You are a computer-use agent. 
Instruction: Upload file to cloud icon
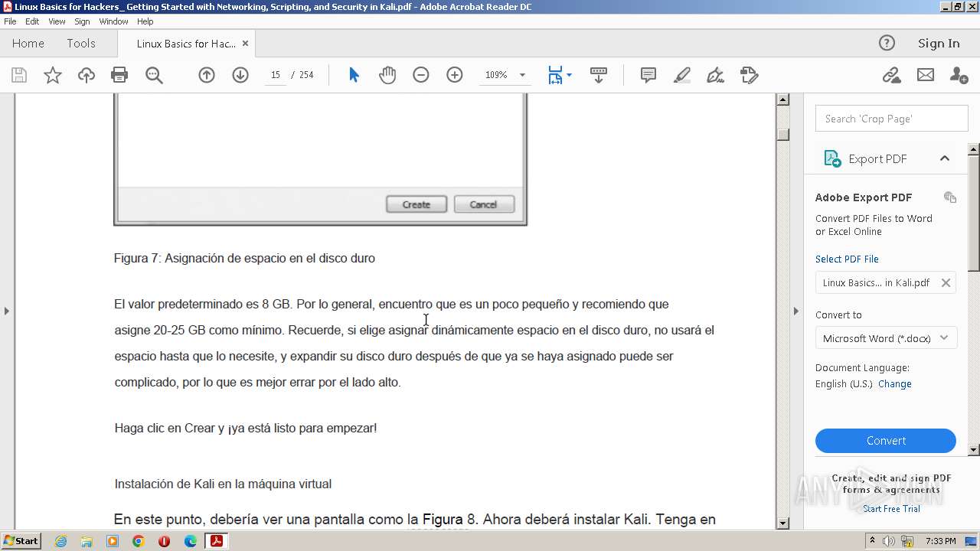tap(87, 75)
